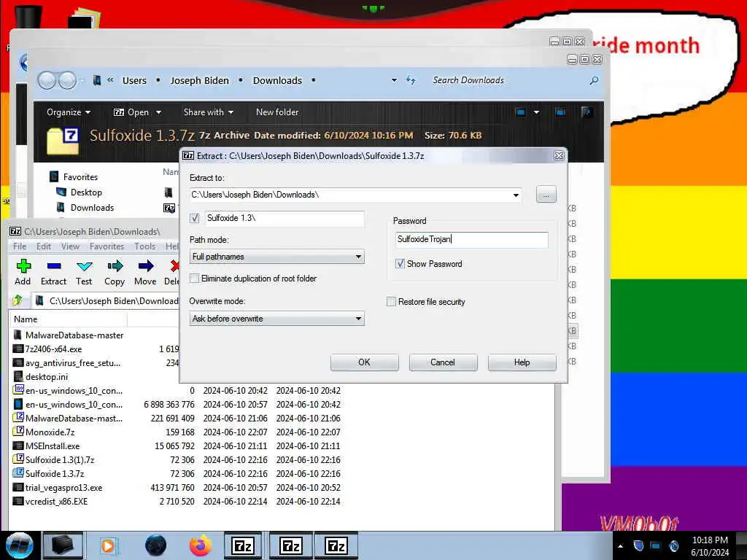Click the Move toolbar icon in 7-Zip
This screenshot has height=560, width=747.
coord(145,272)
